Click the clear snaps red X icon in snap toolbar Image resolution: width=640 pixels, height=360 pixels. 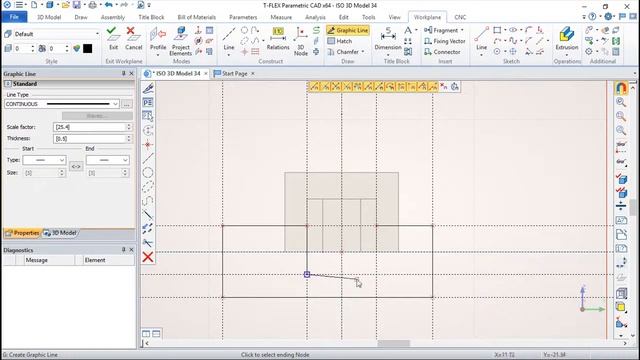[444, 87]
